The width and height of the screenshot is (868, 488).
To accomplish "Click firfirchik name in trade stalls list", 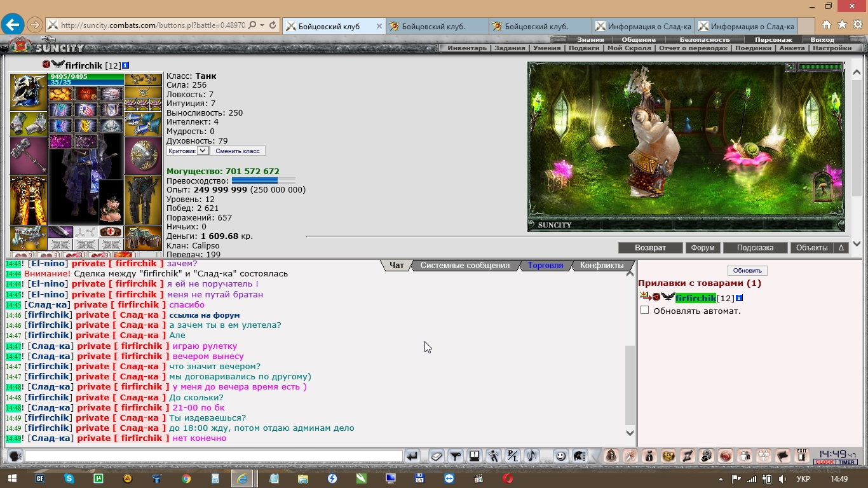I will 695,298.
